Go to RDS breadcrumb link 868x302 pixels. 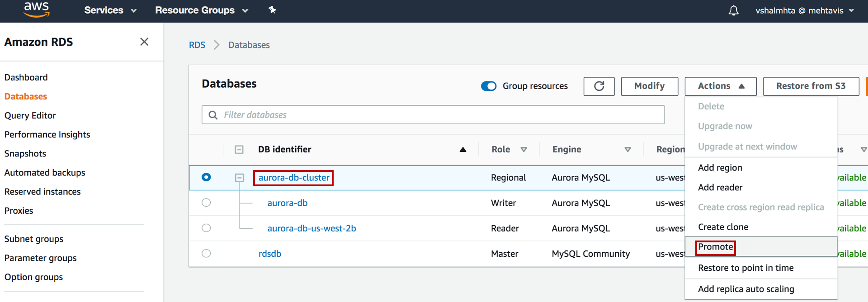[x=197, y=45]
